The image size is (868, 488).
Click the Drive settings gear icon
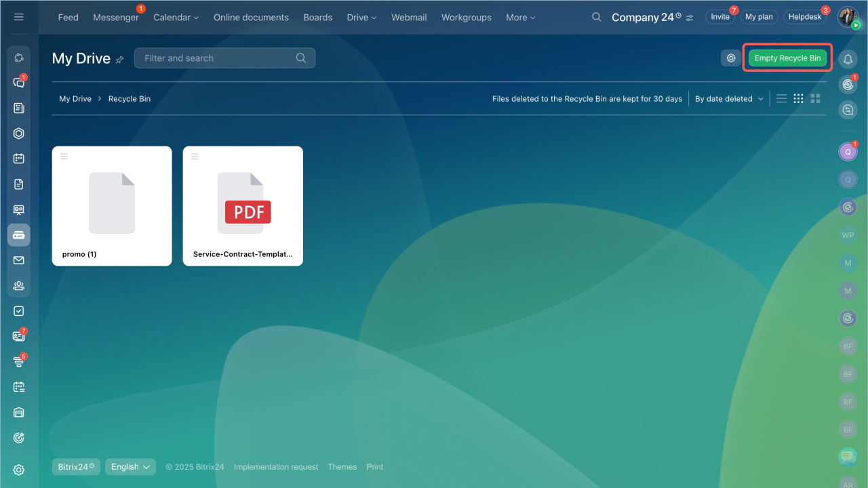point(731,58)
